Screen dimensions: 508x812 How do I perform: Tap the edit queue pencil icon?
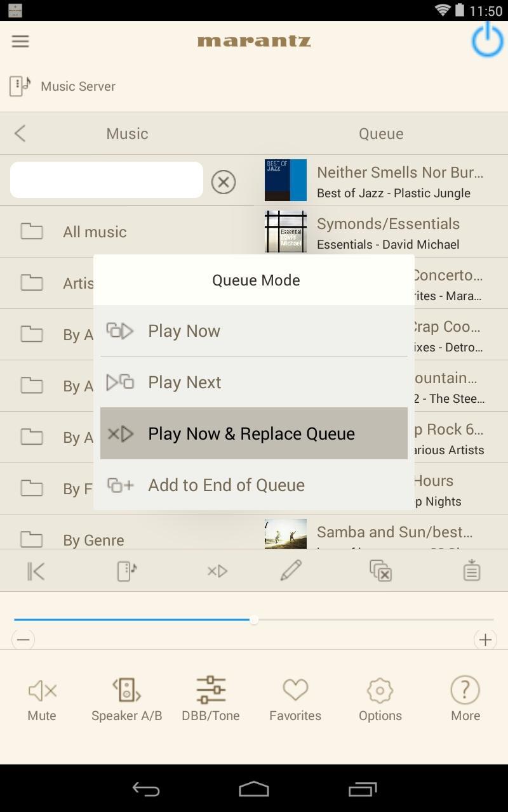click(x=291, y=571)
